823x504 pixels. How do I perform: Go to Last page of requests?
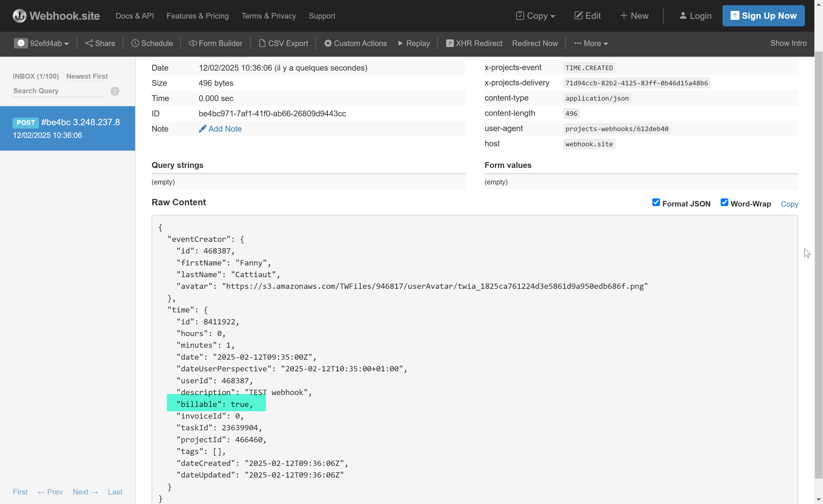115,492
